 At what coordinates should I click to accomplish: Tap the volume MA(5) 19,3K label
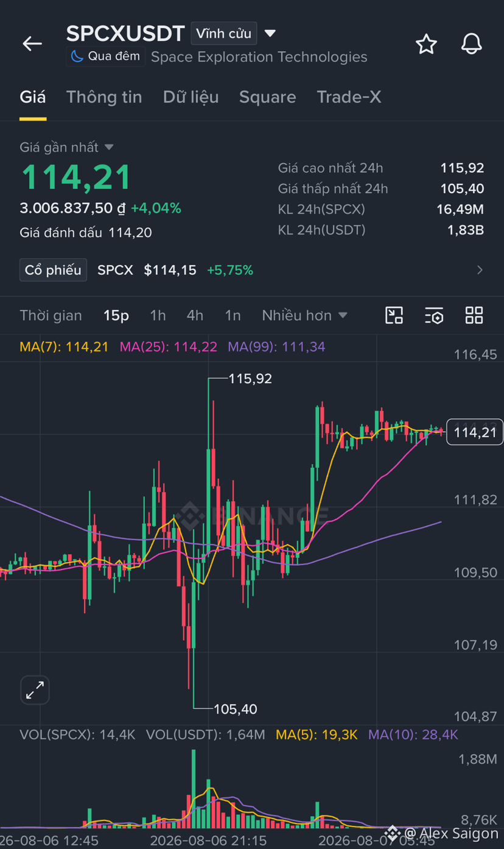317,735
